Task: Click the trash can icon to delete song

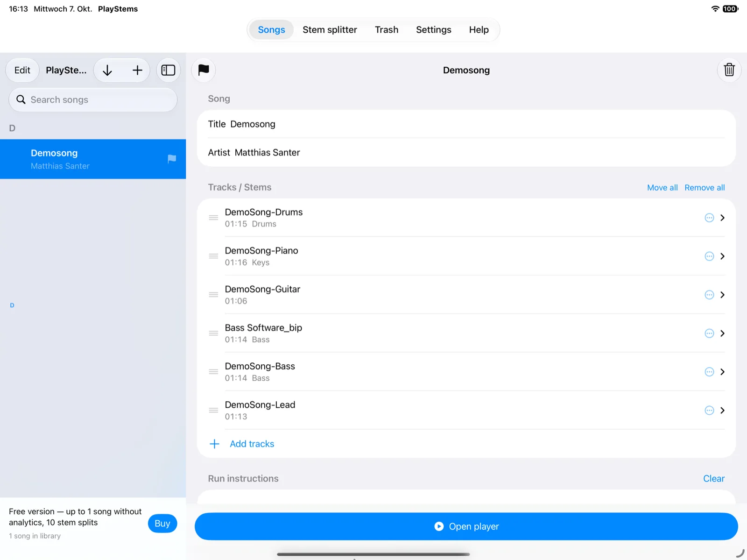Action: 729,70
